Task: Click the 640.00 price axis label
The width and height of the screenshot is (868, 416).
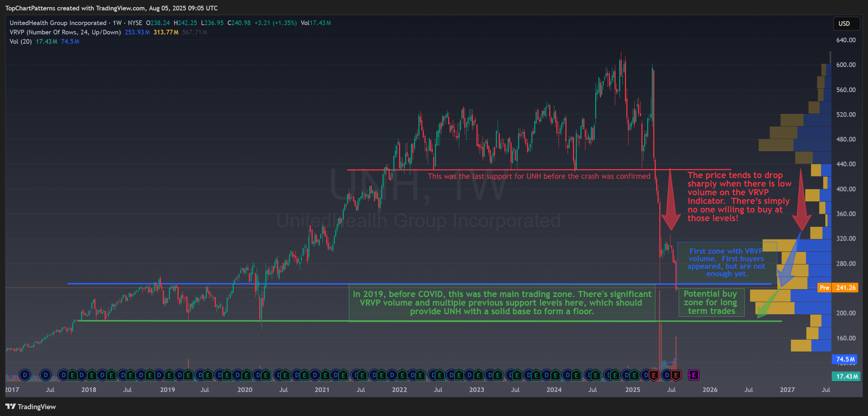Action: 846,40
